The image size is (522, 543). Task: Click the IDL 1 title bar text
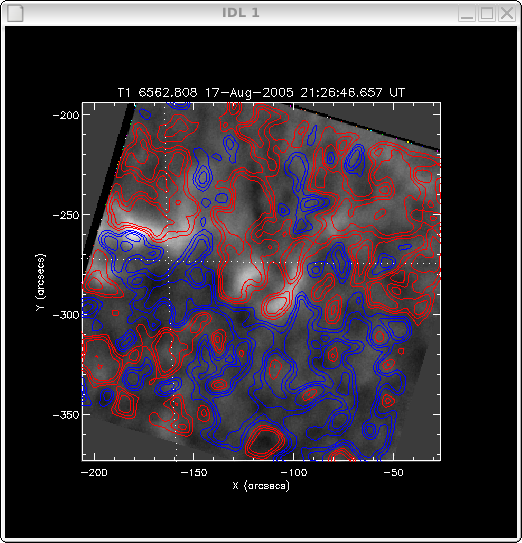click(240, 13)
